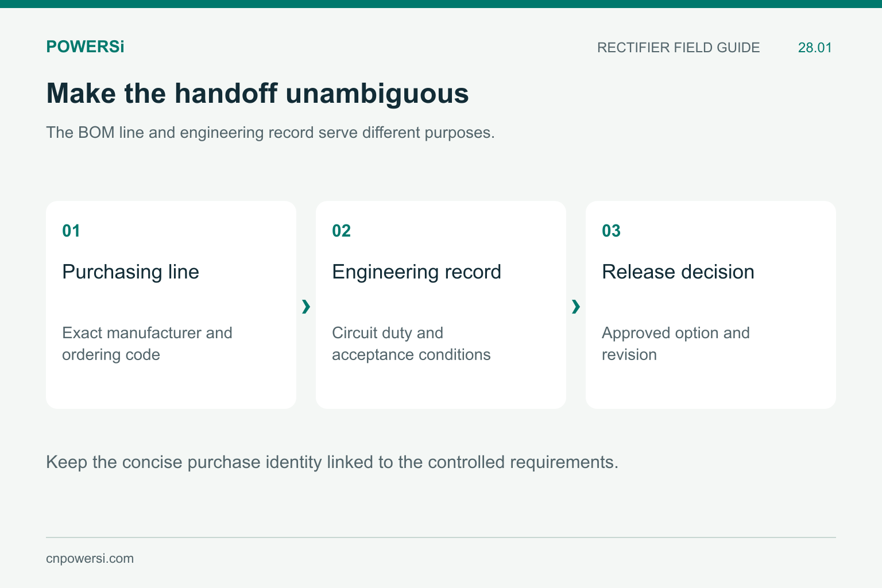Click the sentence 'Keep the concise purchase identity' note
The image size is (882, 588).
332,462
